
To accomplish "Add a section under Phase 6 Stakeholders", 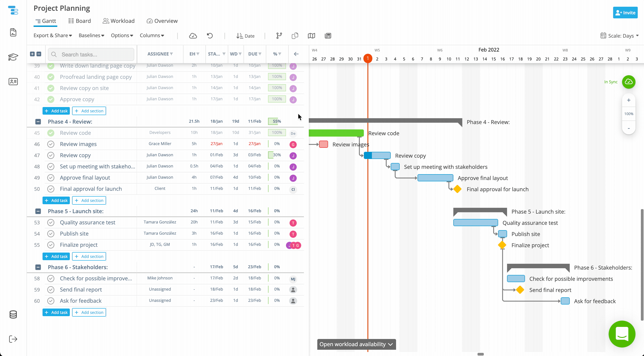I will pyautogui.click(x=89, y=312).
